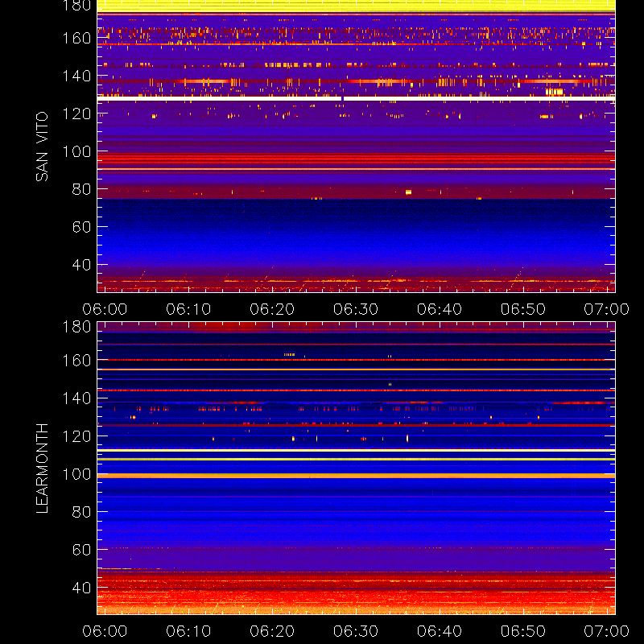This screenshot has width=644, height=644.
Task: Click the 140 frequency label on San Vito axis
Action: [x=76, y=76]
